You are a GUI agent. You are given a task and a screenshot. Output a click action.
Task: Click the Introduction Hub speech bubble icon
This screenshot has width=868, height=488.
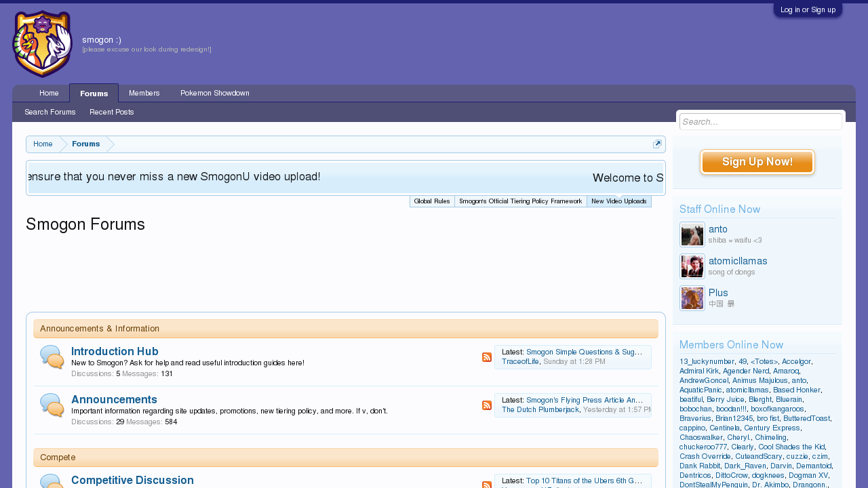(52, 357)
